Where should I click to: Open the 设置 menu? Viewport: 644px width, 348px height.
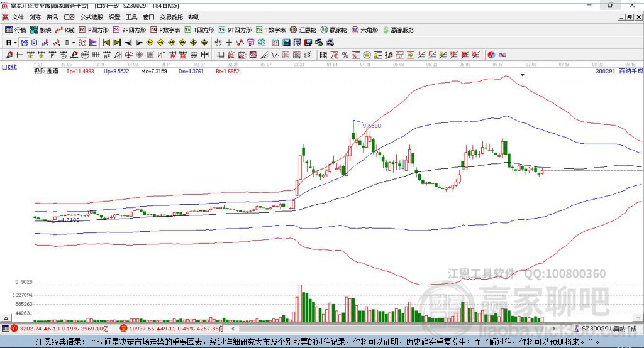(114, 17)
